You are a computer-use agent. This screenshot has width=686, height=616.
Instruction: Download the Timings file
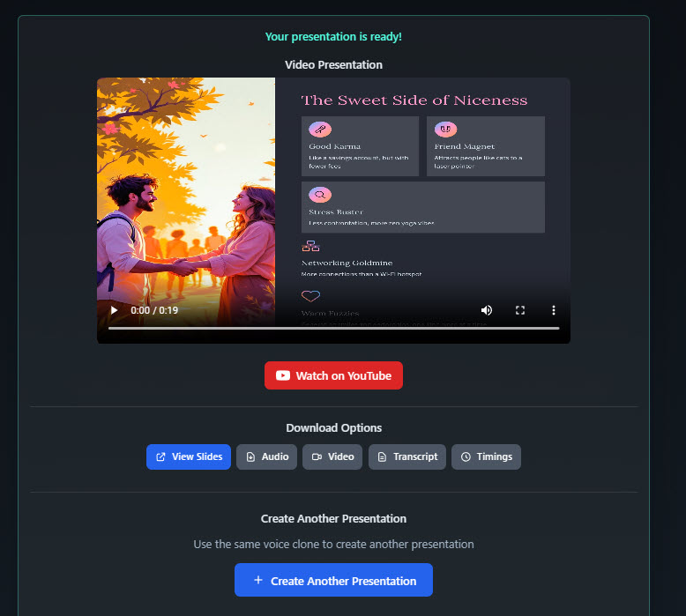pos(486,456)
